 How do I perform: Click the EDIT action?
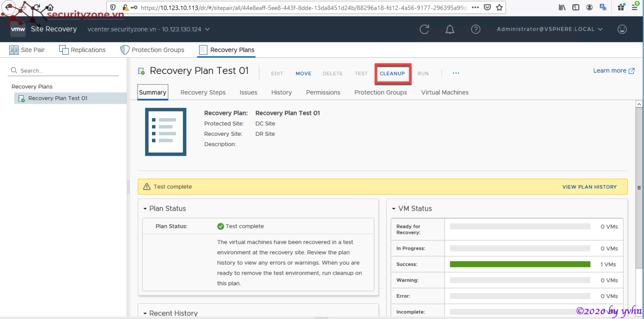277,73
